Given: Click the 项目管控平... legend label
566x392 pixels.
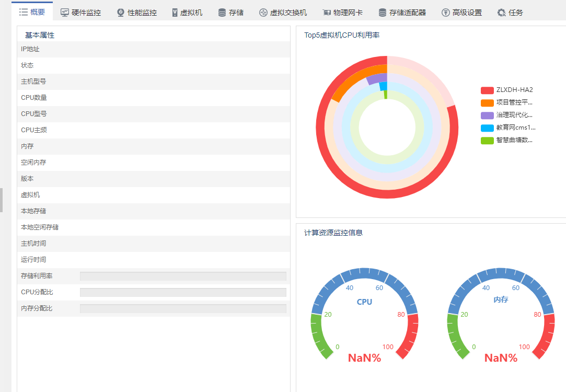Looking at the screenshot, I should coord(514,102).
